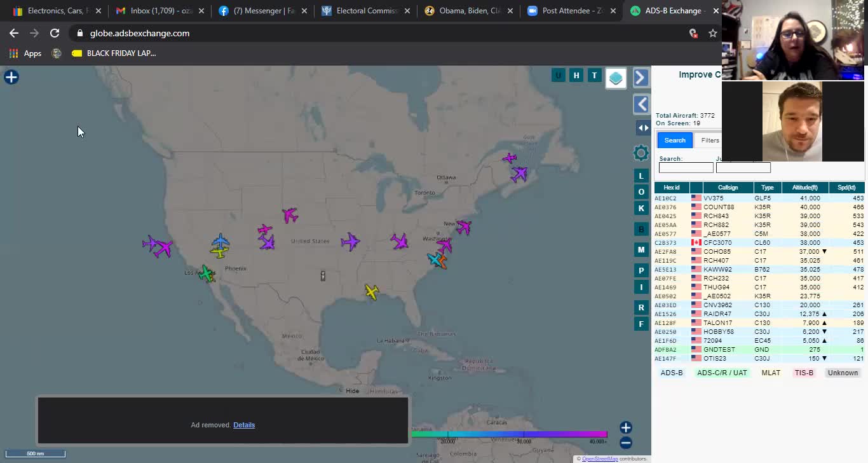Click the plus icon at map top-left
The width and height of the screenshot is (868, 463).
[11, 77]
